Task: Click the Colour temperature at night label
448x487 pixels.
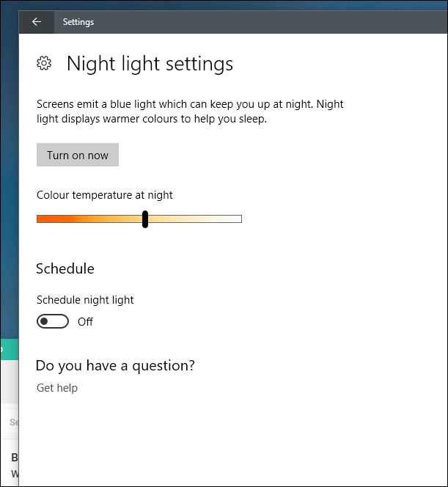Action: click(105, 195)
